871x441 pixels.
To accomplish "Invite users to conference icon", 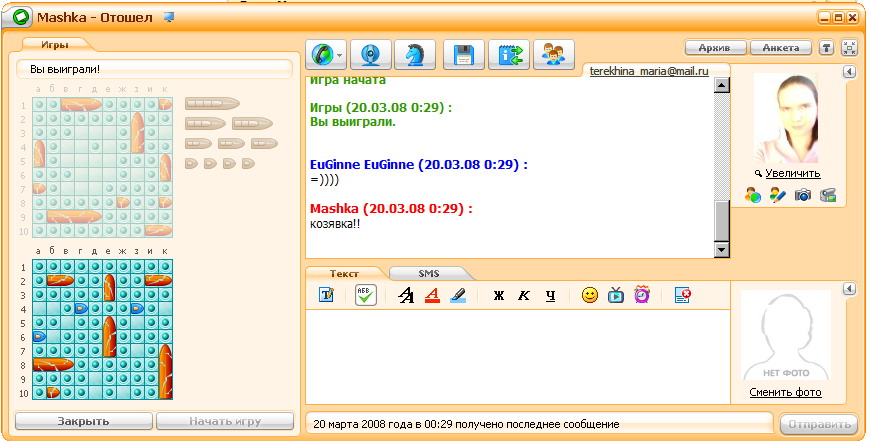I will (553, 54).
